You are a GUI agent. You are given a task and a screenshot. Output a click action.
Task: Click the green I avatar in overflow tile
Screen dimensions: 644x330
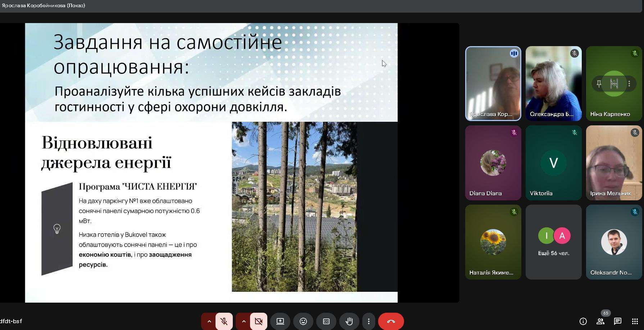pos(546,236)
